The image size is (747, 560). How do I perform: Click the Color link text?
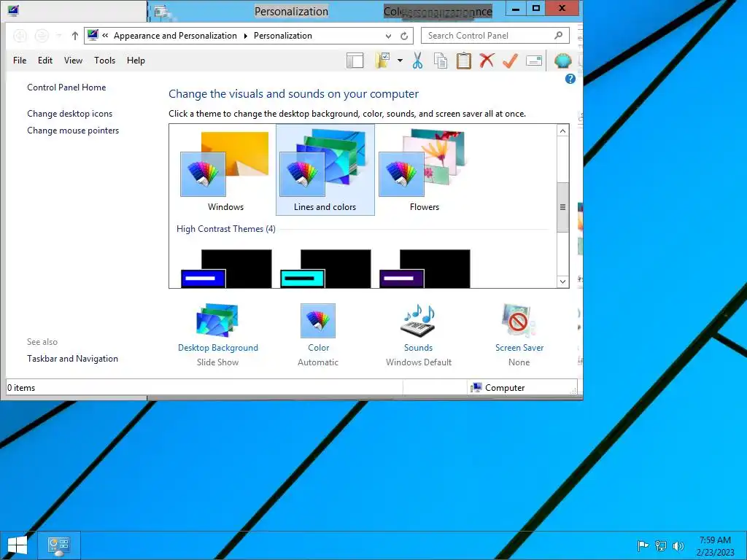click(x=318, y=348)
